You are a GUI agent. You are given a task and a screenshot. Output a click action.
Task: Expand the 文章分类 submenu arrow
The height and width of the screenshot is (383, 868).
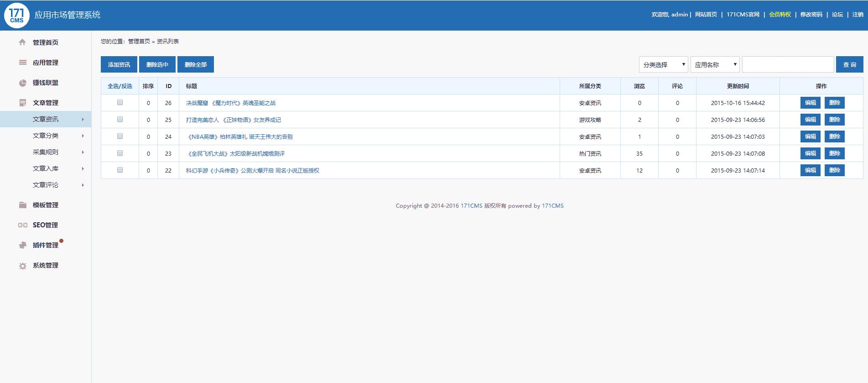point(83,136)
